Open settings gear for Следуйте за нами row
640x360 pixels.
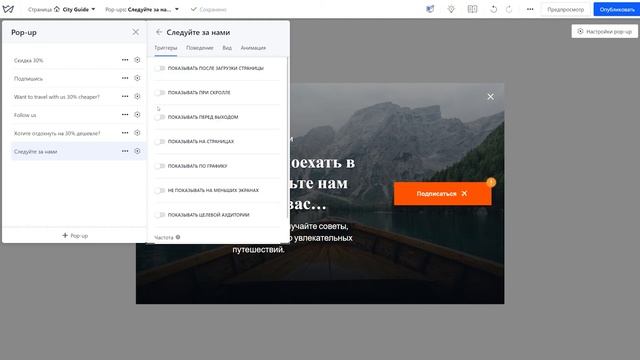(x=137, y=151)
